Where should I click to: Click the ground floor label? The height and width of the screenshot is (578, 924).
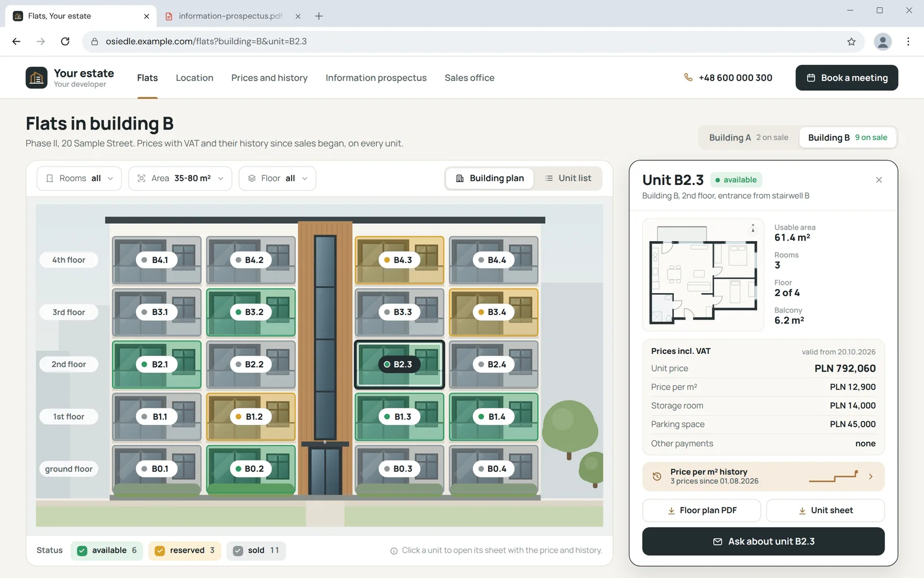point(69,469)
